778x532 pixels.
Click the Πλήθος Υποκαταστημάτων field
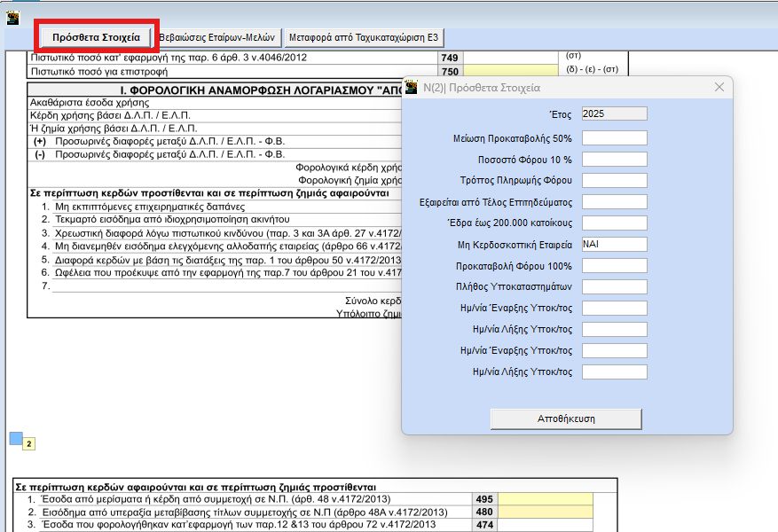click(x=614, y=287)
